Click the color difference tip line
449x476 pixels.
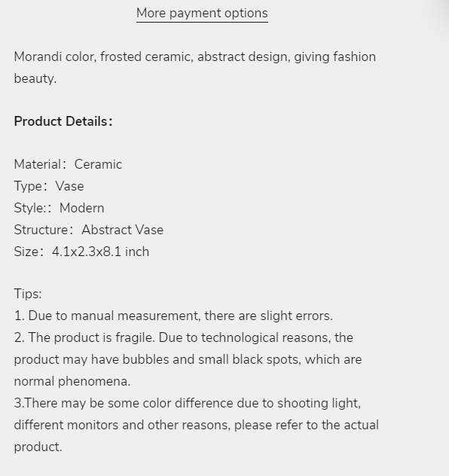click(188, 403)
